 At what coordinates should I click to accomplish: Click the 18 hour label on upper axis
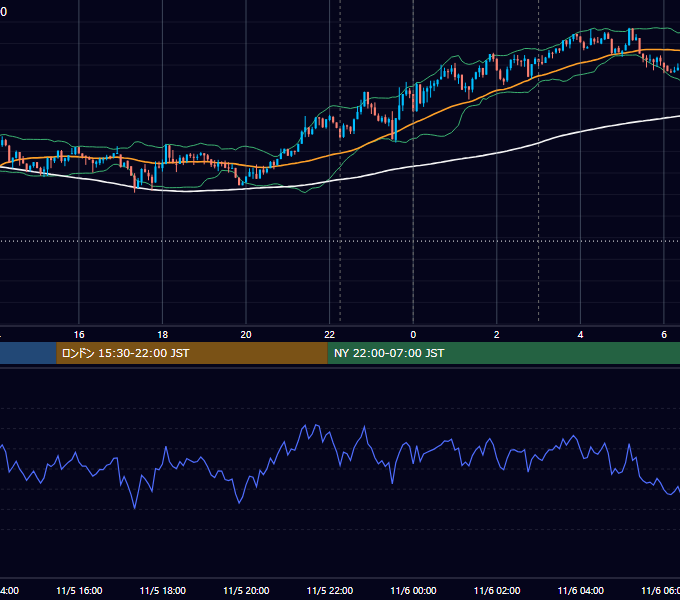[x=162, y=334]
